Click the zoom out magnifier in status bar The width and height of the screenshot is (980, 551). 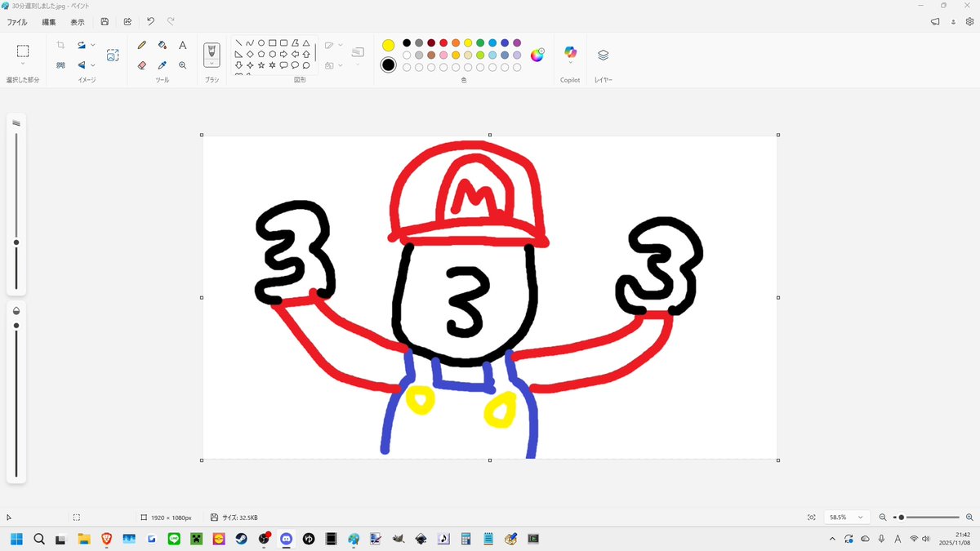click(x=883, y=518)
